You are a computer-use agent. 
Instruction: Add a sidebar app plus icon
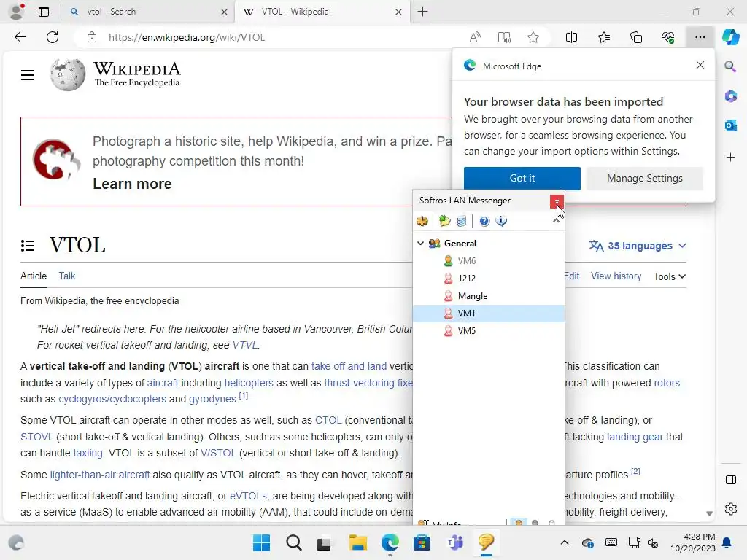pyautogui.click(x=730, y=157)
